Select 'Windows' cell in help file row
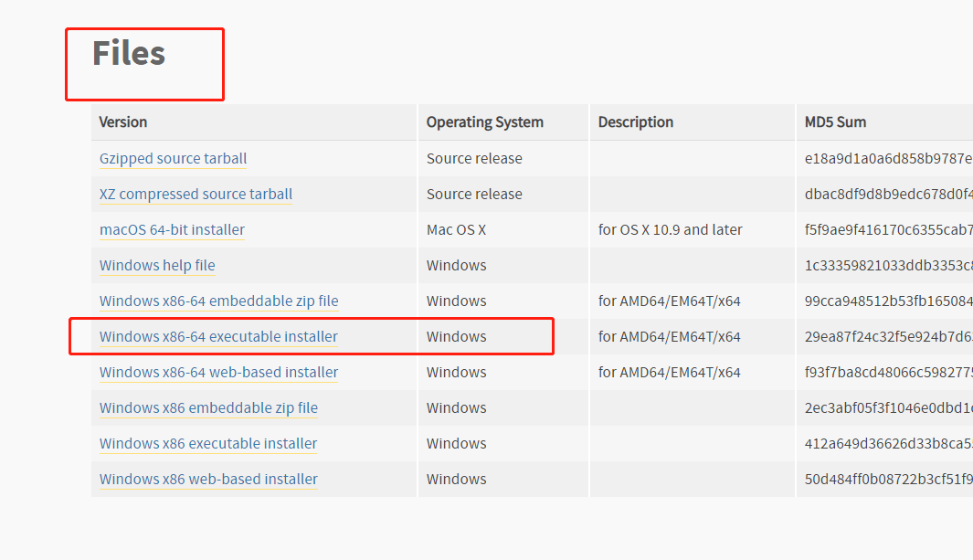The width and height of the screenshot is (973, 560). 456,266
